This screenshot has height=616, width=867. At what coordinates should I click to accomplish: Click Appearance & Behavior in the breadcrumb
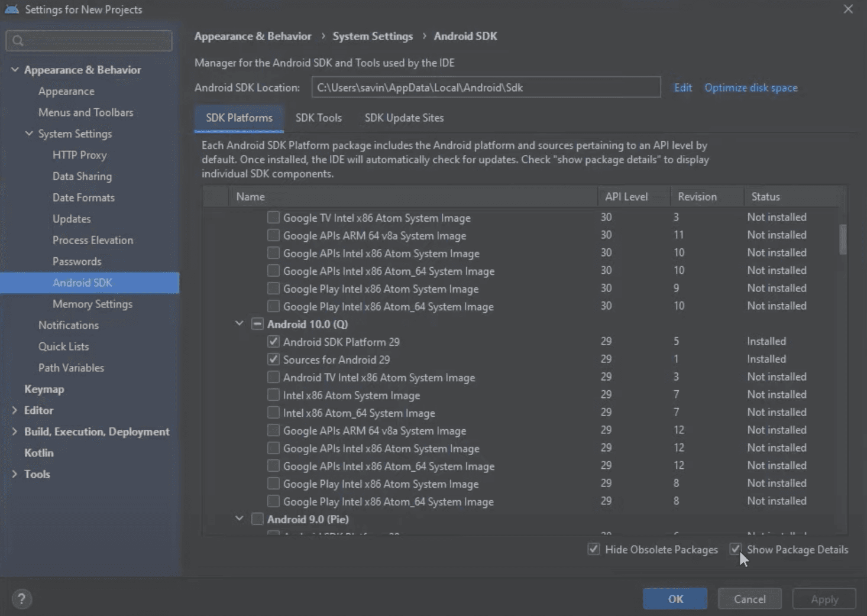tap(253, 36)
